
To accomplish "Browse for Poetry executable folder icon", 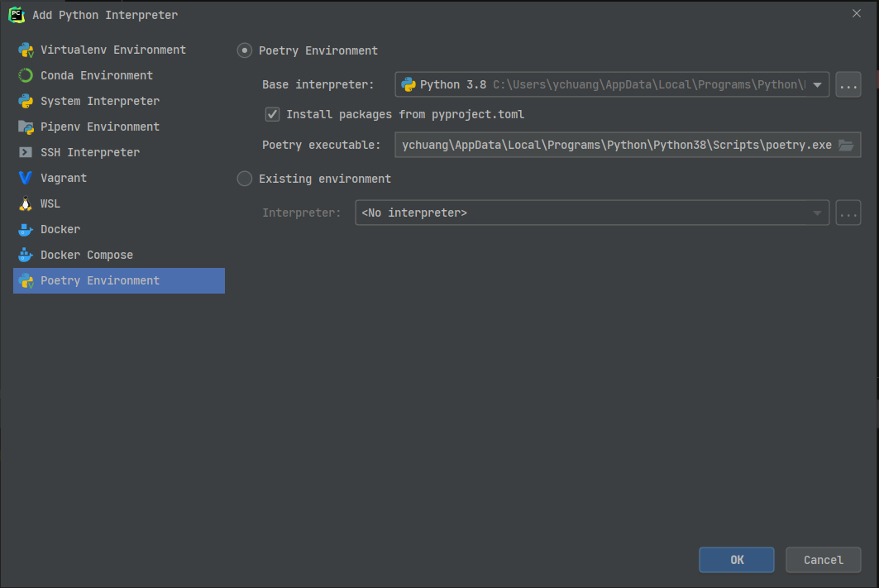I will click(846, 146).
